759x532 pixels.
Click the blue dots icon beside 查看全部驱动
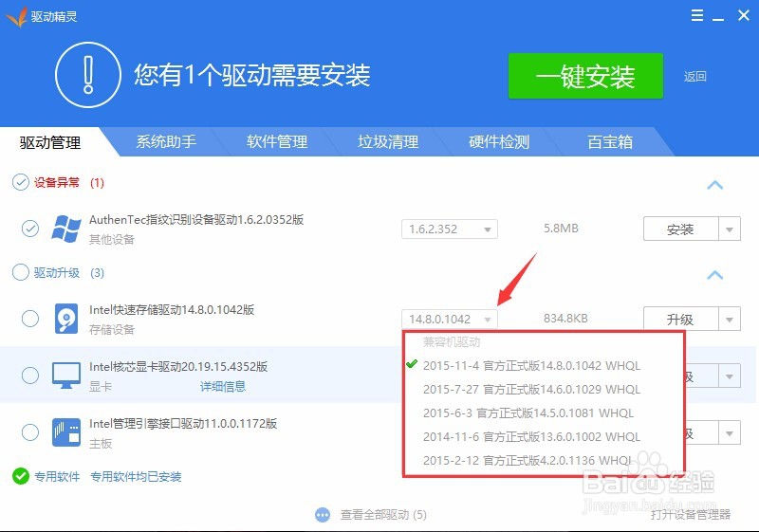click(323, 515)
